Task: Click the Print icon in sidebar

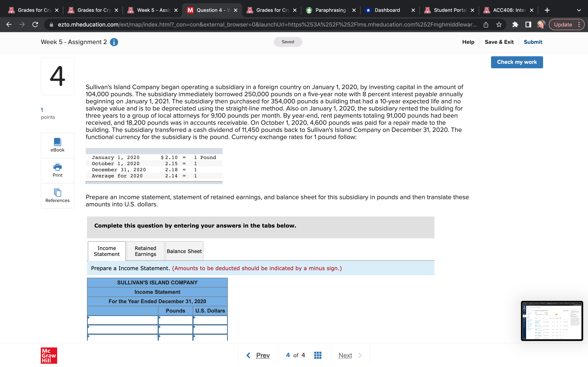Action: pos(57,170)
